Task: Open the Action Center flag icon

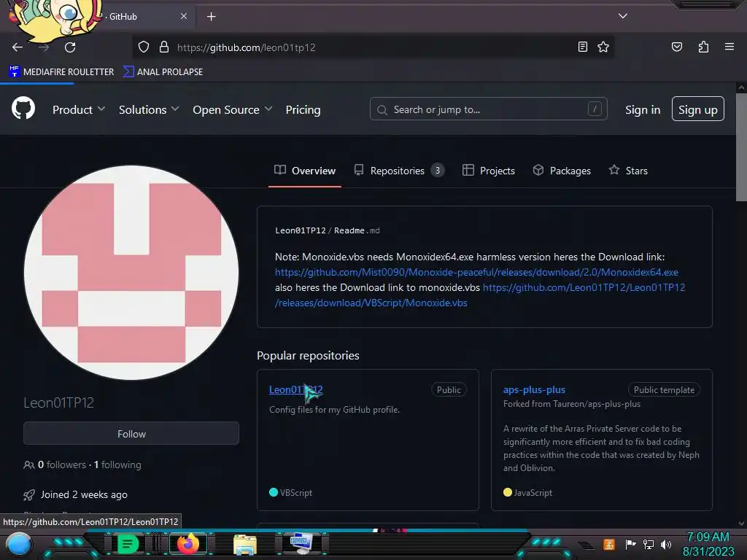Action: tap(630, 544)
